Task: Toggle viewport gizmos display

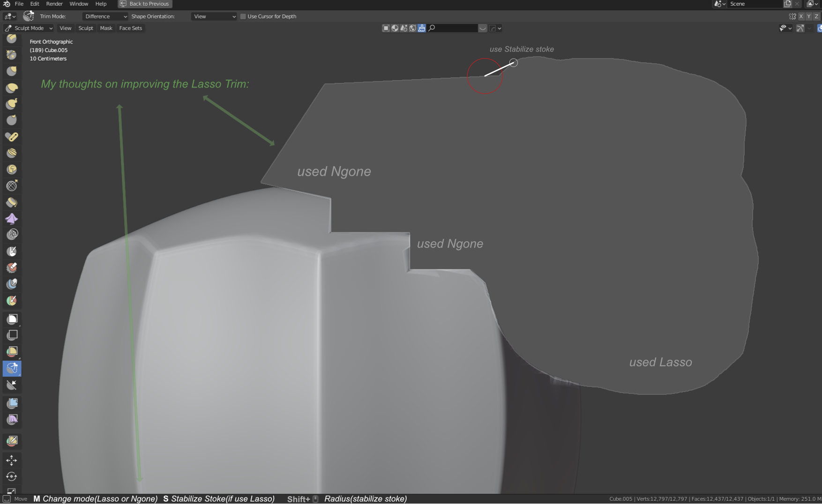Action: [800, 29]
